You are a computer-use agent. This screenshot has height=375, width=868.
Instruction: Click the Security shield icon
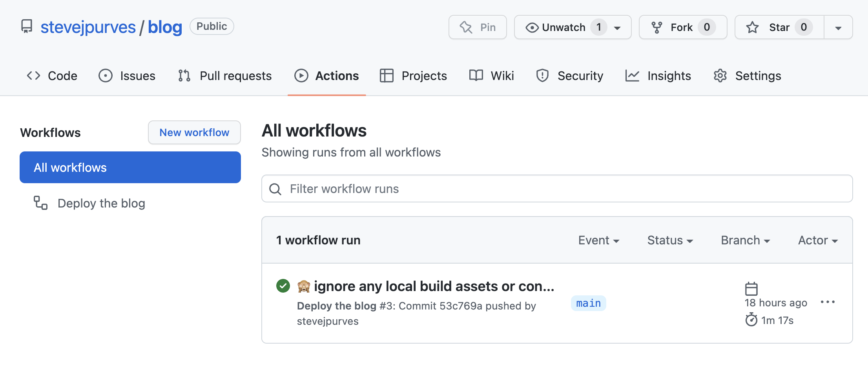click(543, 76)
